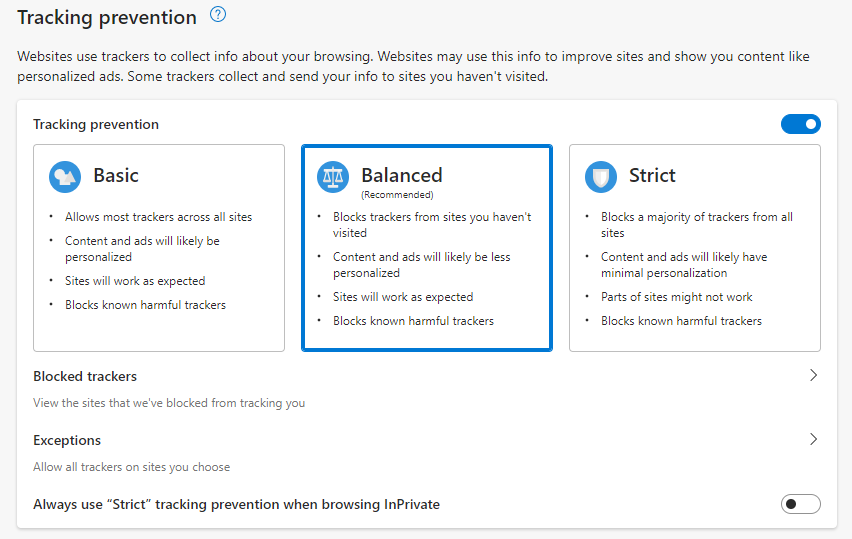Image resolution: width=852 pixels, height=539 pixels.
Task: Expand Blocked trackers with the chevron arrow
Action: click(x=813, y=376)
